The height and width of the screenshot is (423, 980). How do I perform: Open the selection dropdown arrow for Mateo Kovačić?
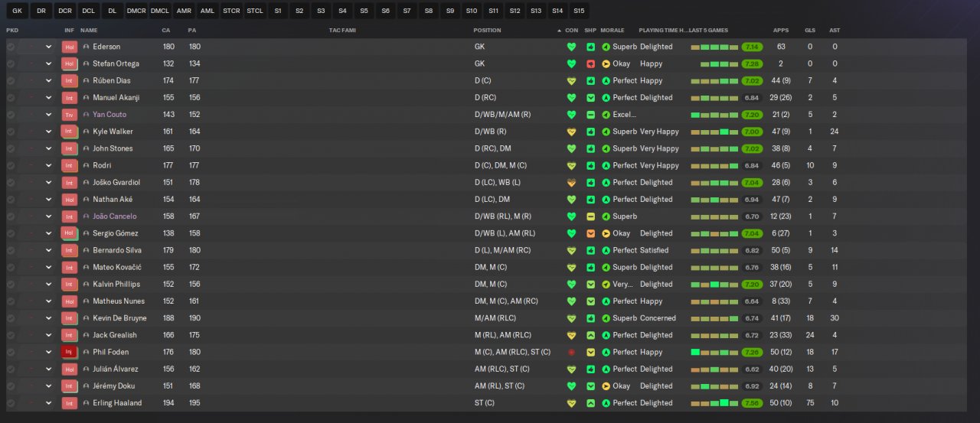pyautogui.click(x=49, y=268)
